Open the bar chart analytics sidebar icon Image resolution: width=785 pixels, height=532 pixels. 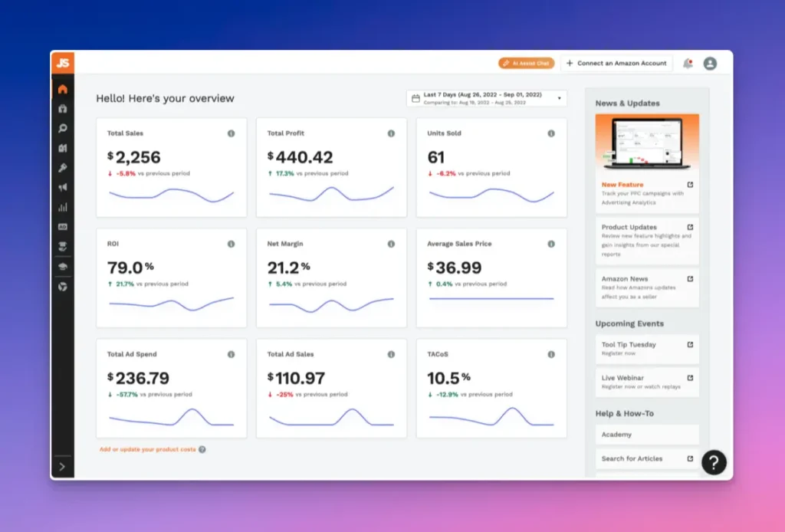[63, 207]
